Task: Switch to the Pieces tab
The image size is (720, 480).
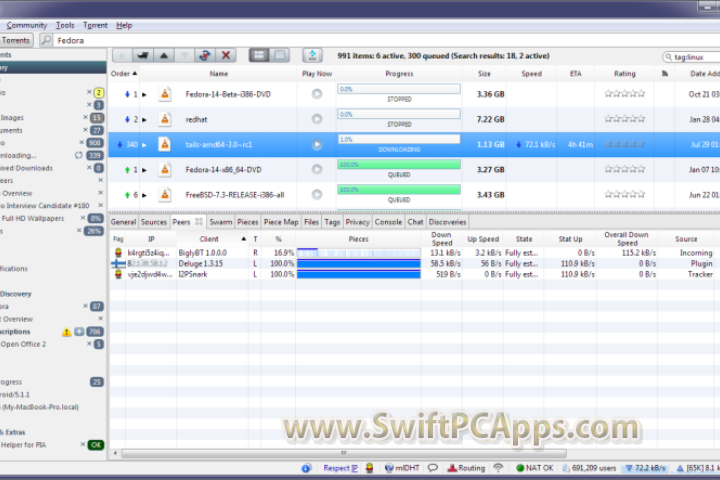Action: click(x=248, y=222)
